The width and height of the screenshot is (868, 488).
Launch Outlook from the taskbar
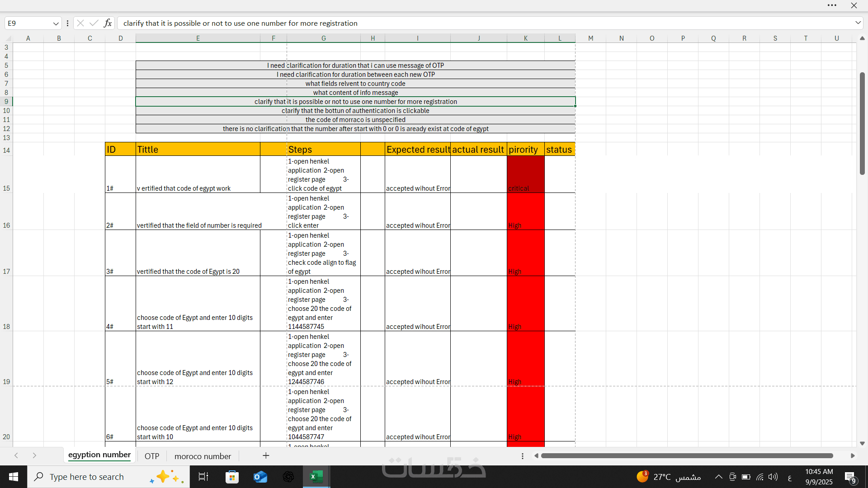click(x=260, y=477)
